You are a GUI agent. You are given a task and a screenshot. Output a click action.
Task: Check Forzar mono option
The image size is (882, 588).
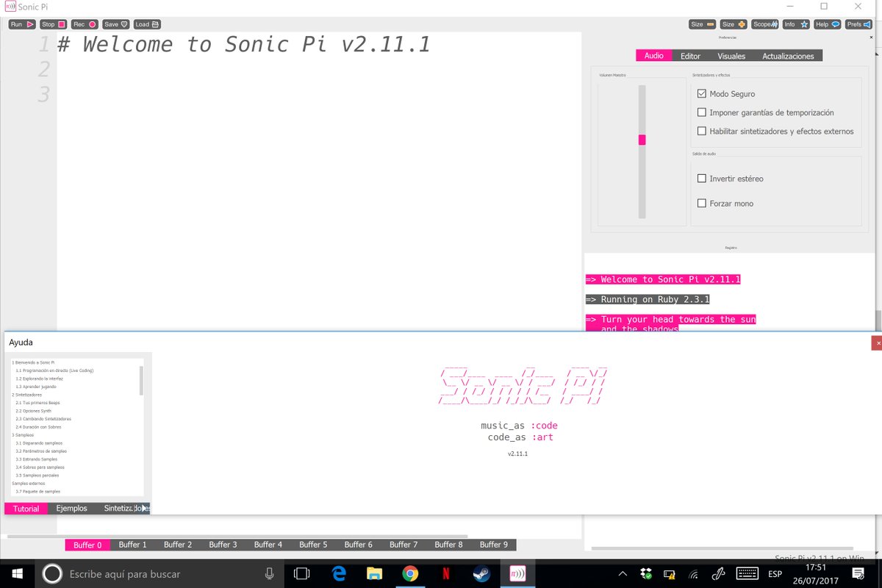(x=702, y=203)
